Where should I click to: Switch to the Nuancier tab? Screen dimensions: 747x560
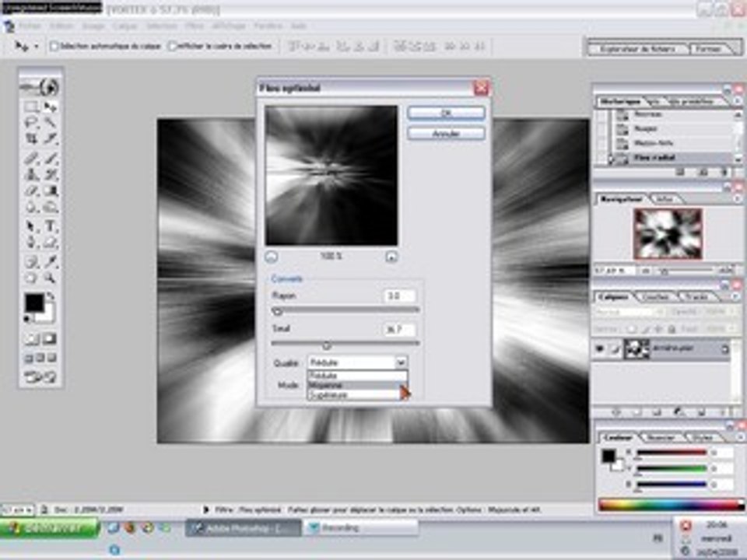coord(661,437)
